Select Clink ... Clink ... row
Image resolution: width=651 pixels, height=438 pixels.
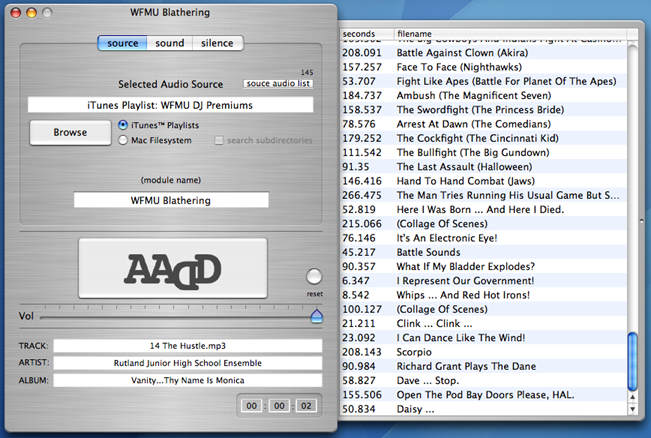pos(483,323)
